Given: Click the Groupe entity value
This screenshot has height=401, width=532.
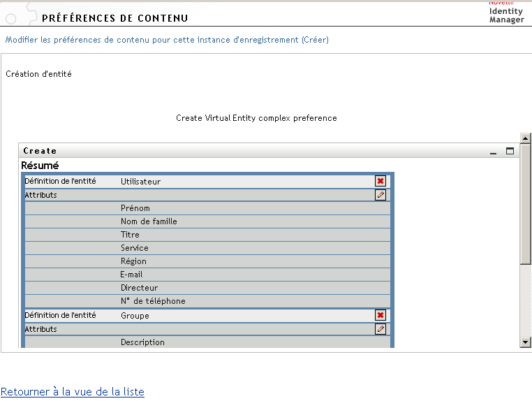Looking at the screenshot, I should coord(135,316).
